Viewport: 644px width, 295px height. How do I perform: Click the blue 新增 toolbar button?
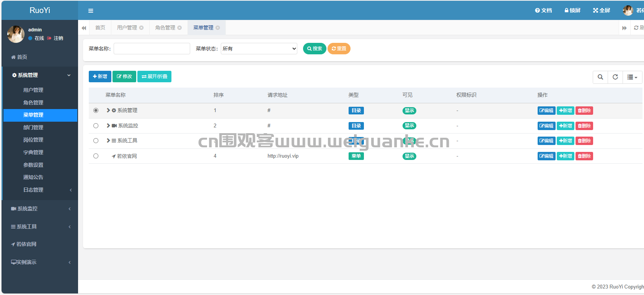click(x=100, y=77)
